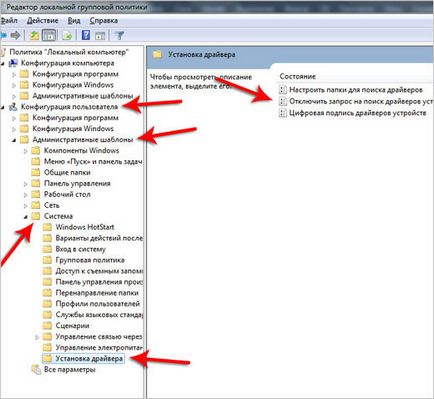
Task: Click the folder icon of Рабочий стол
Action: pos(36,194)
